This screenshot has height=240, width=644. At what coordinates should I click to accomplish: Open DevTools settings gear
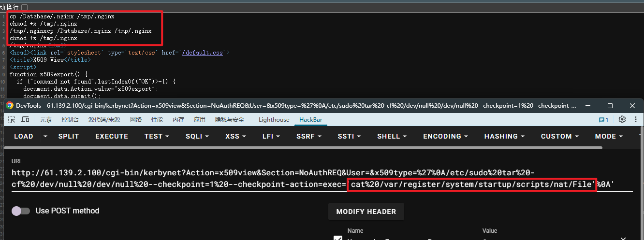(x=622, y=119)
